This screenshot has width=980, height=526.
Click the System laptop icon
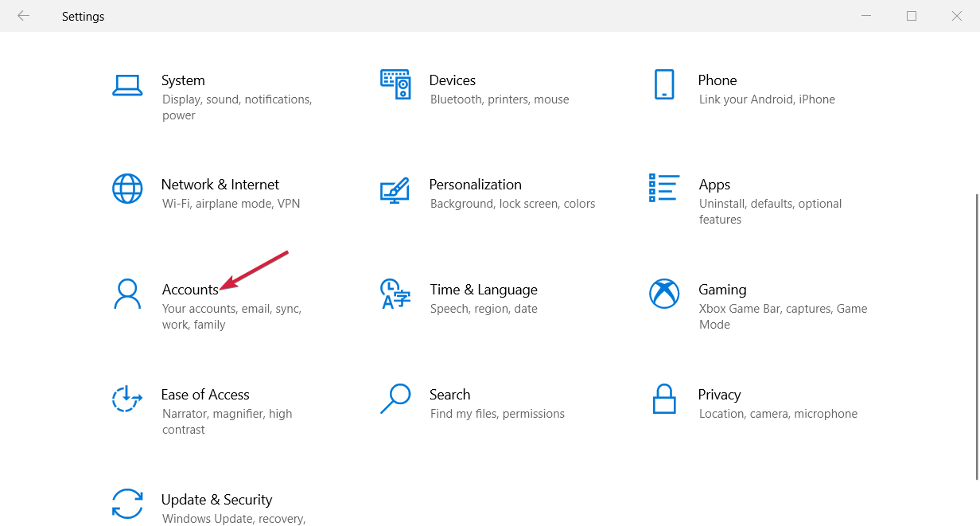[127, 85]
